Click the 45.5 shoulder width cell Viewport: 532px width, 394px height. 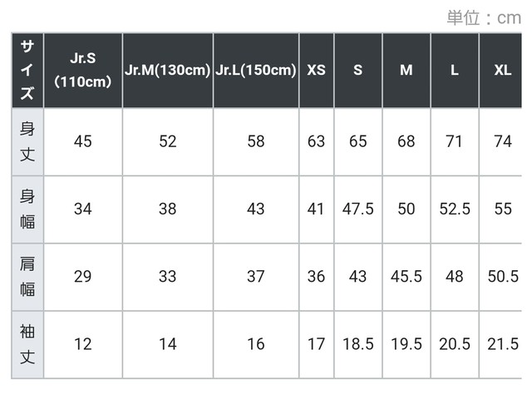coord(406,277)
